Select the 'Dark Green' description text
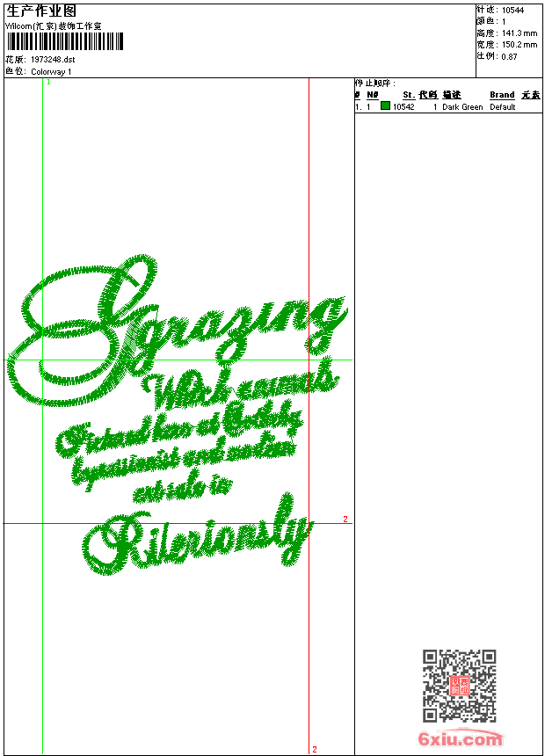Image resolution: width=545 pixels, height=756 pixels. pos(462,107)
